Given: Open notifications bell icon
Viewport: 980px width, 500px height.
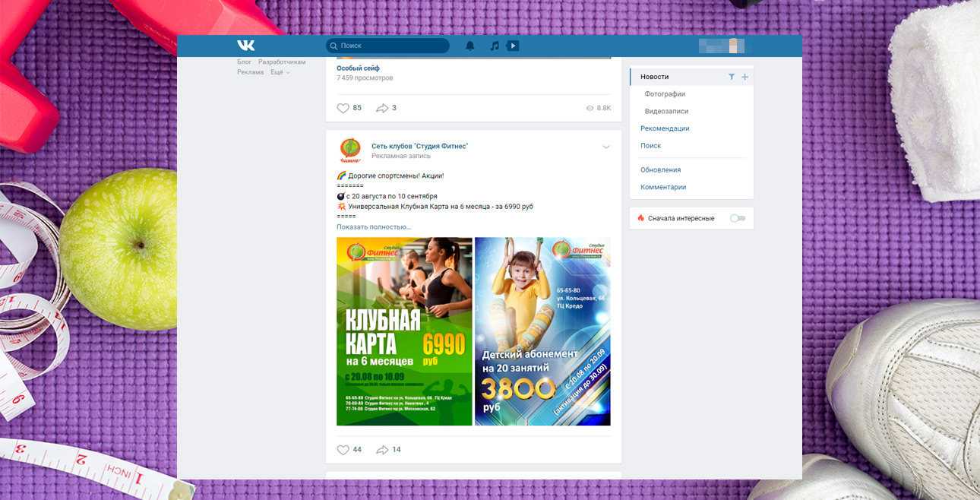Looking at the screenshot, I should [470, 46].
